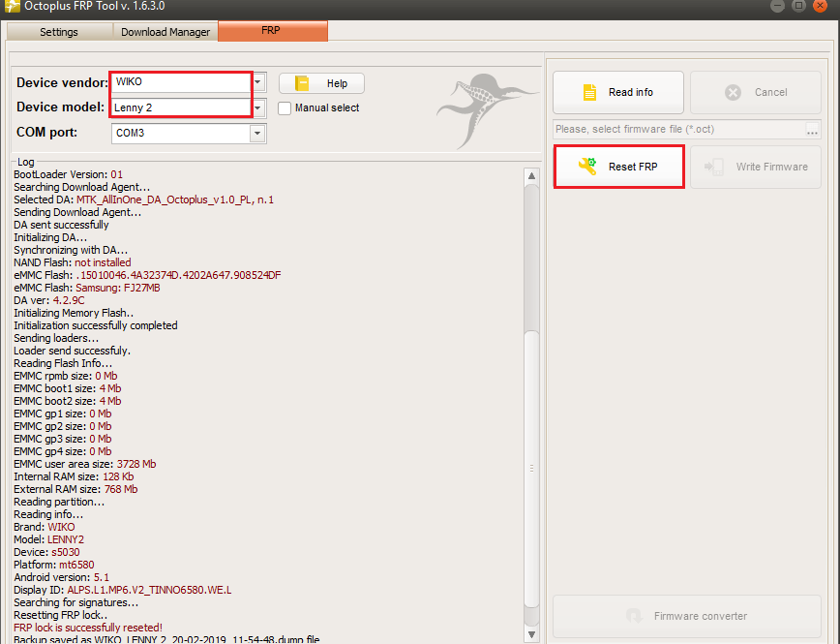Select the FRP tab

pos(273,31)
